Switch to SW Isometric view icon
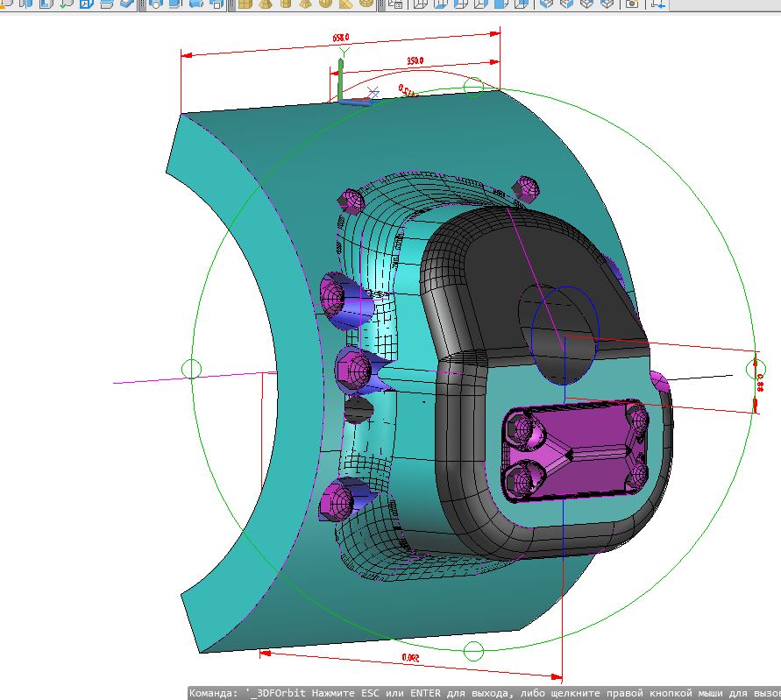The height and width of the screenshot is (700, 781). click(546, 4)
